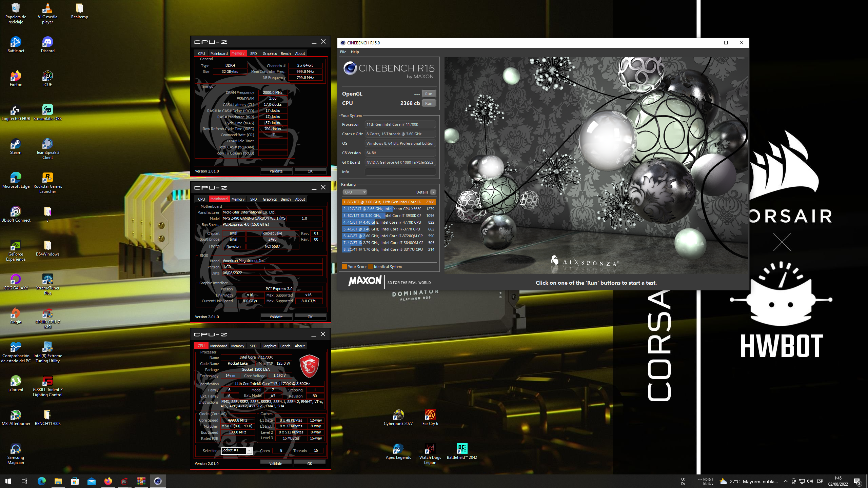This screenshot has height=488, width=868.
Task: Select ranking row Xeon CPU X5650 1279
Action: (x=389, y=209)
